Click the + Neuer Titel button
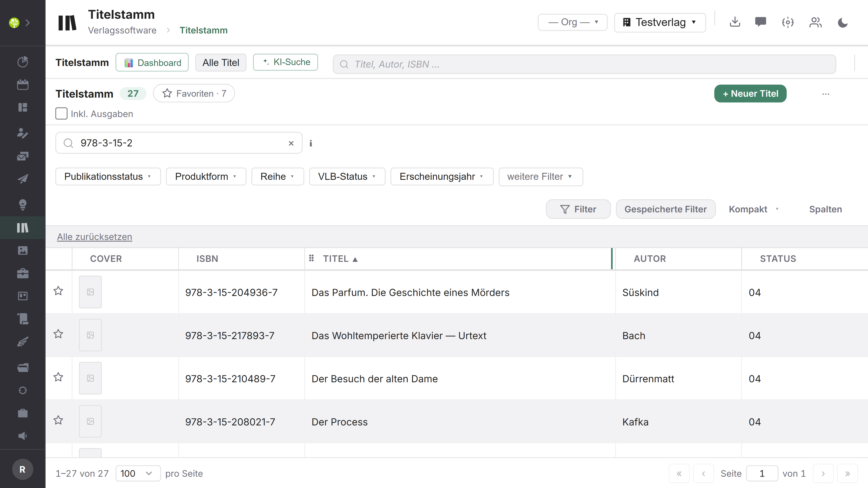Screen dimensions: 868x488 750,93
